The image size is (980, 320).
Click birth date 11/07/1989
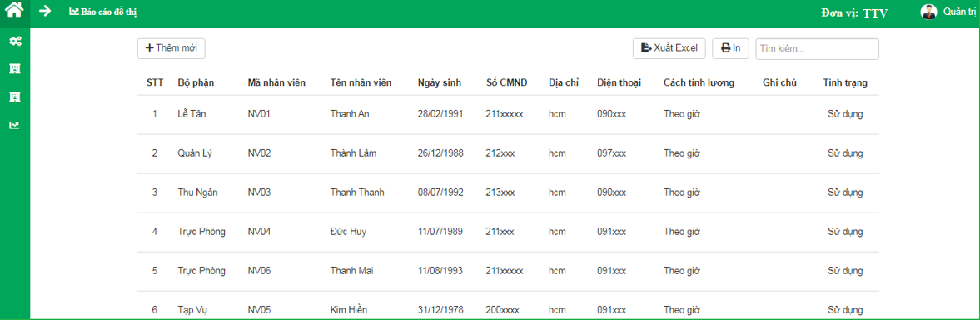[x=440, y=232]
